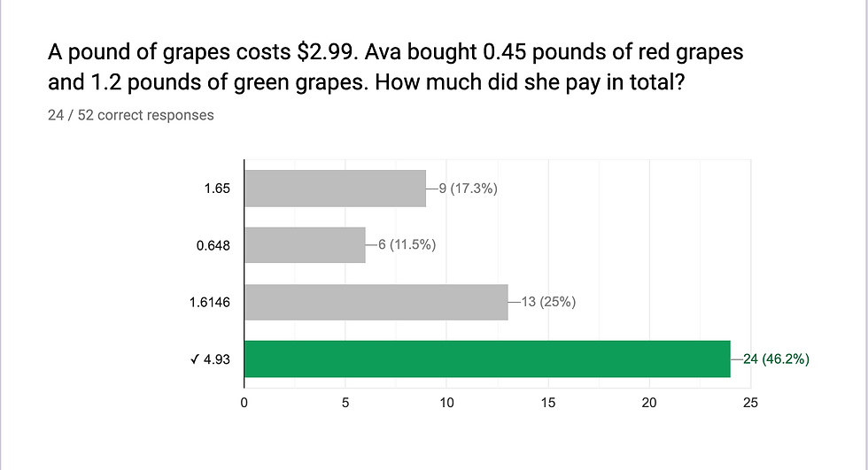Image resolution: width=868 pixels, height=470 pixels.
Task: Click the "13 (25%)" data label
Action: [x=547, y=302]
